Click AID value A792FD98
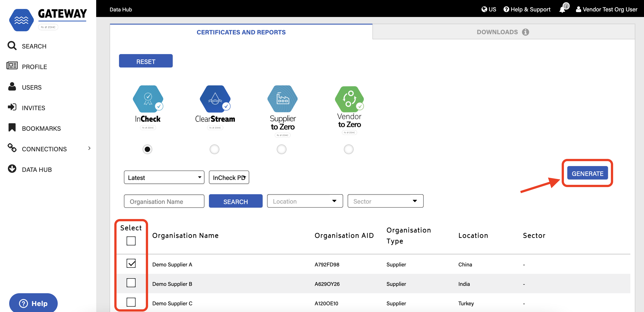The image size is (644, 312). tap(327, 264)
